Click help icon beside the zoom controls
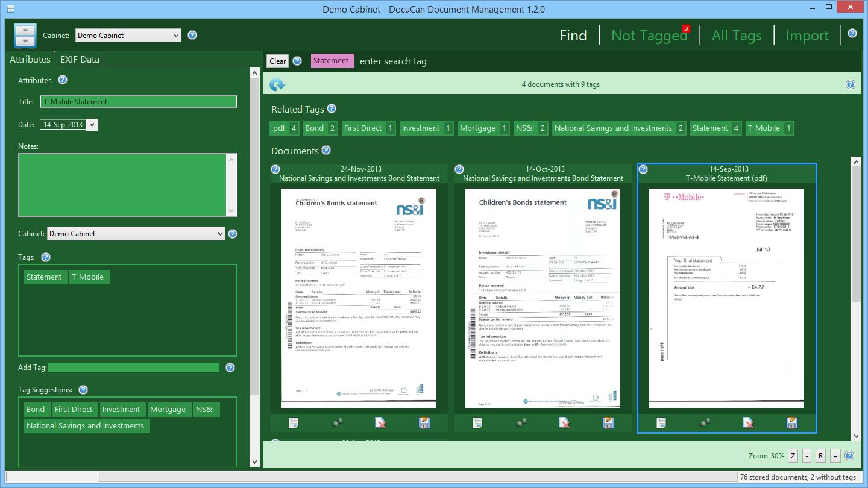This screenshot has height=488, width=868. click(x=850, y=455)
